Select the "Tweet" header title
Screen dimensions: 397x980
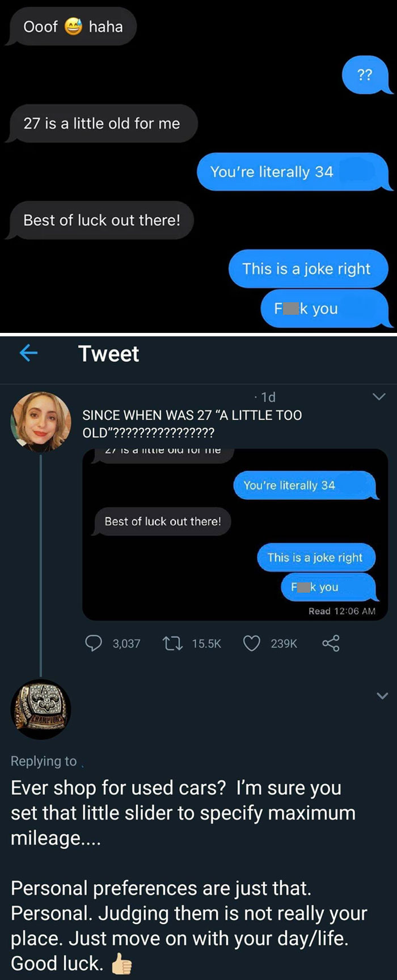tap(108, 354)
